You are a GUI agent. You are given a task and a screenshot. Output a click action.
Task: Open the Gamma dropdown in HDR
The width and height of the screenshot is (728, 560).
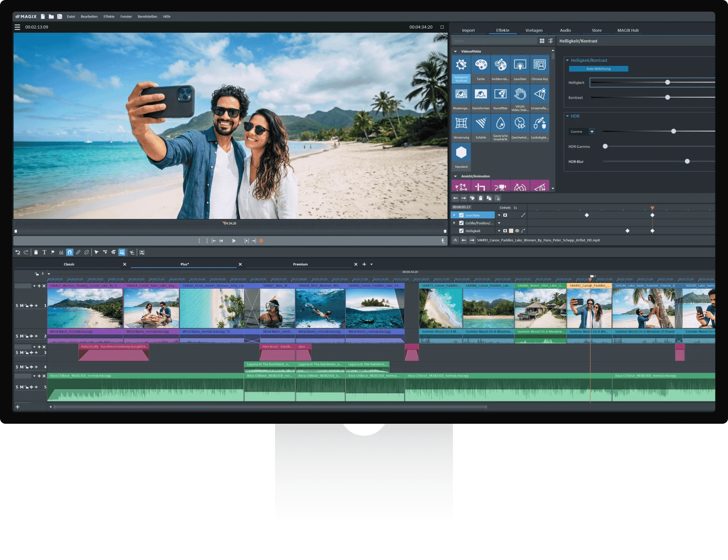[592, 131]
